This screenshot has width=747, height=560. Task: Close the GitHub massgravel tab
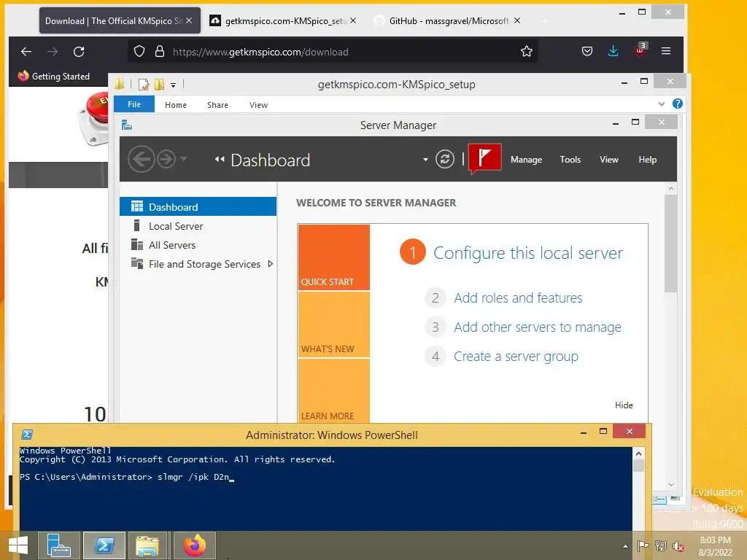tap(517, 20)
